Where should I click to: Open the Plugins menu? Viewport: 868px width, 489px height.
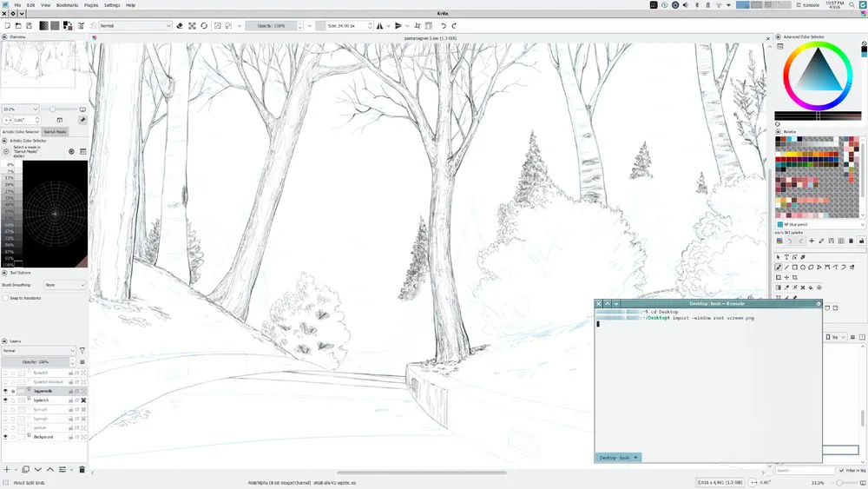click(x=91, y=5)
